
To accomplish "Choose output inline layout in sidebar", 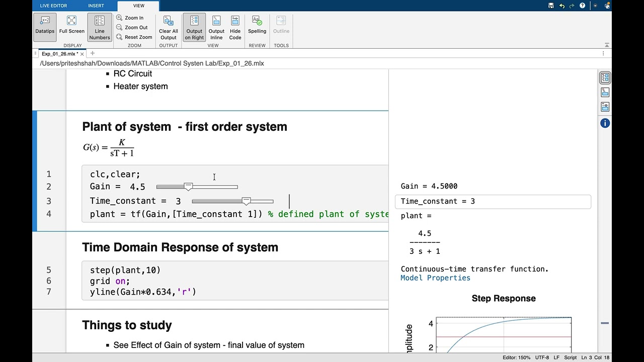I will [605, 93].
